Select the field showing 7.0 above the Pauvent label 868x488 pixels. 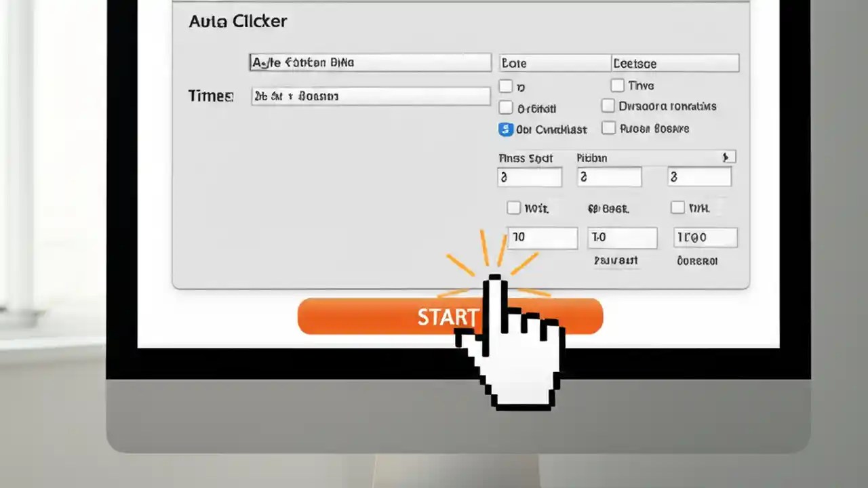point(622,237)
